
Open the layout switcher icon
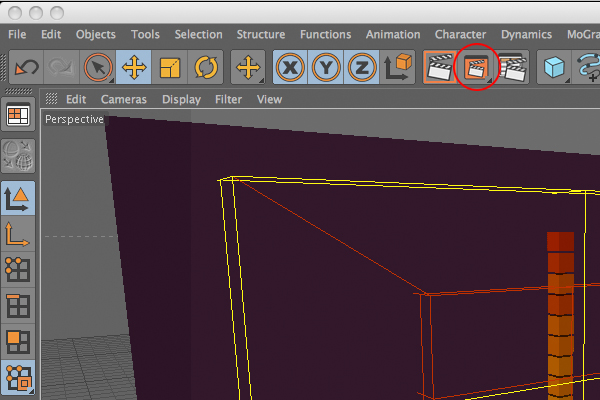[x=18, y=114]
